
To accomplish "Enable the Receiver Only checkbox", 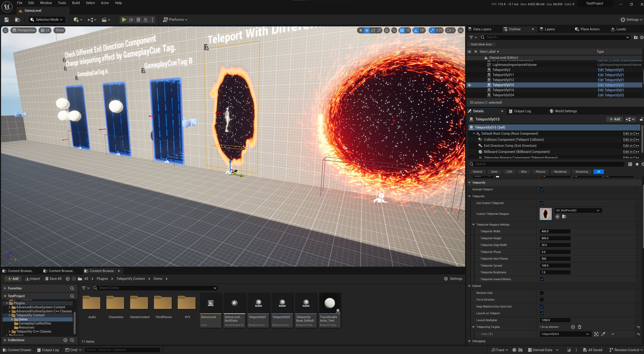I will tap(542, 293).
